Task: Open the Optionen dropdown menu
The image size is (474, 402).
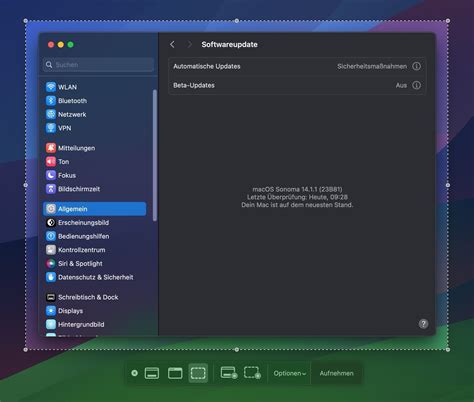Action: [290, 373]
